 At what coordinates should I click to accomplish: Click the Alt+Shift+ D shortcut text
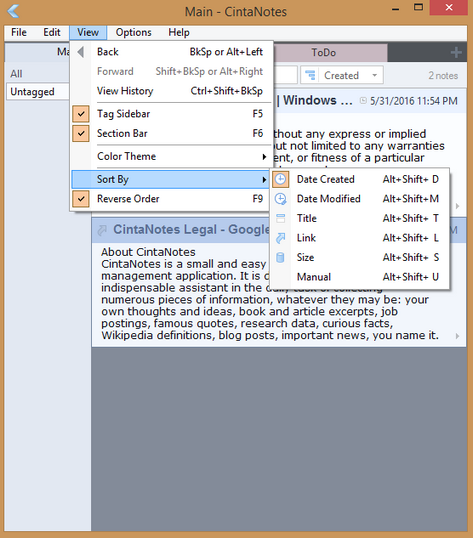[x=411, y=179]
